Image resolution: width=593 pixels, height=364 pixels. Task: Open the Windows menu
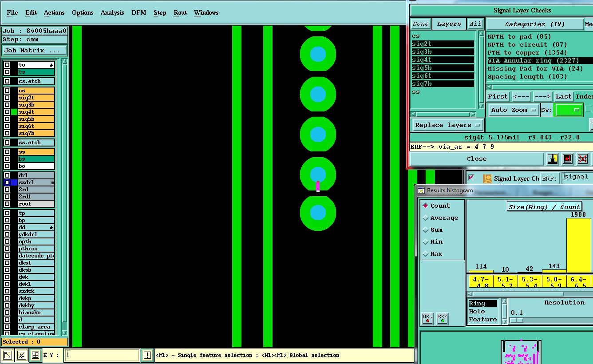(x=206, y=12)
